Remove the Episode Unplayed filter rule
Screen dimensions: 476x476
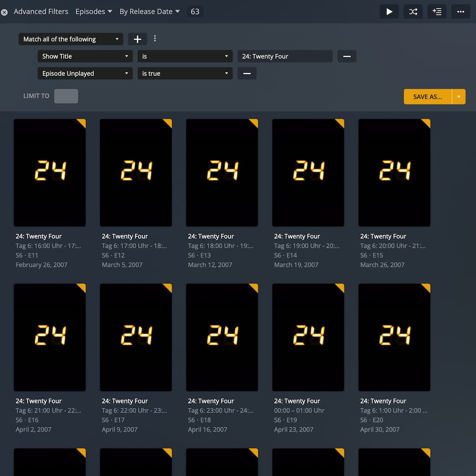(x=247, y=73)
